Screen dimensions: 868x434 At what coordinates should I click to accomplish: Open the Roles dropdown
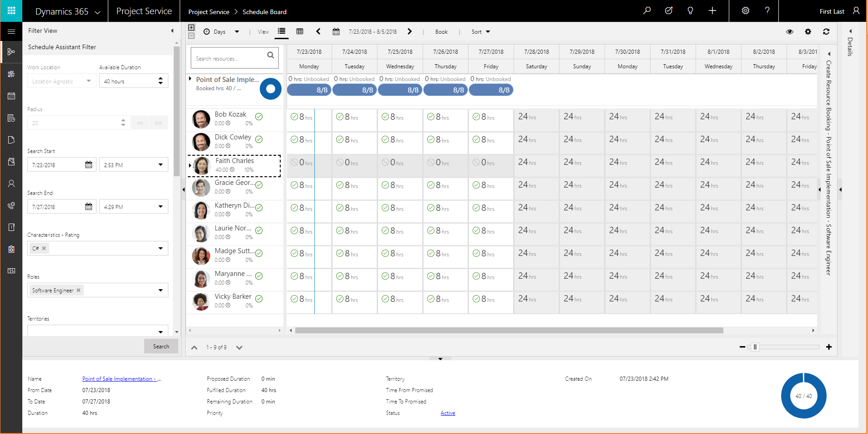[x=160, y=291]
